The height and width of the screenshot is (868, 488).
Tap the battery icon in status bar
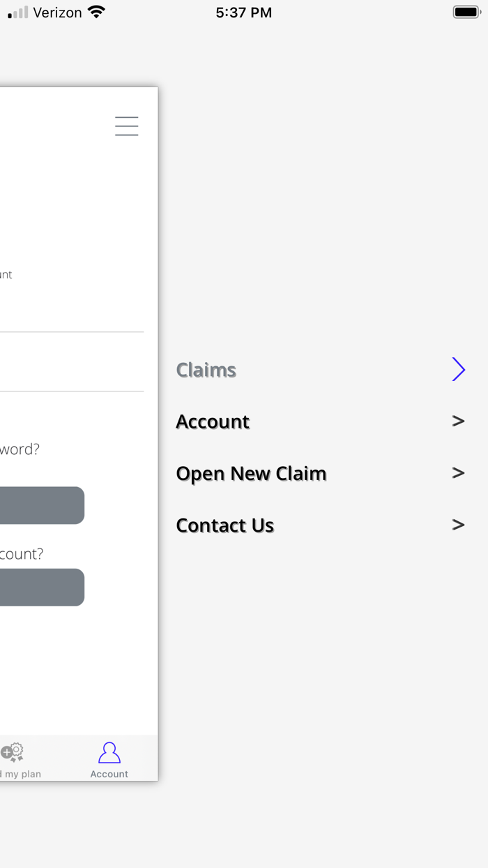(466, 12)
